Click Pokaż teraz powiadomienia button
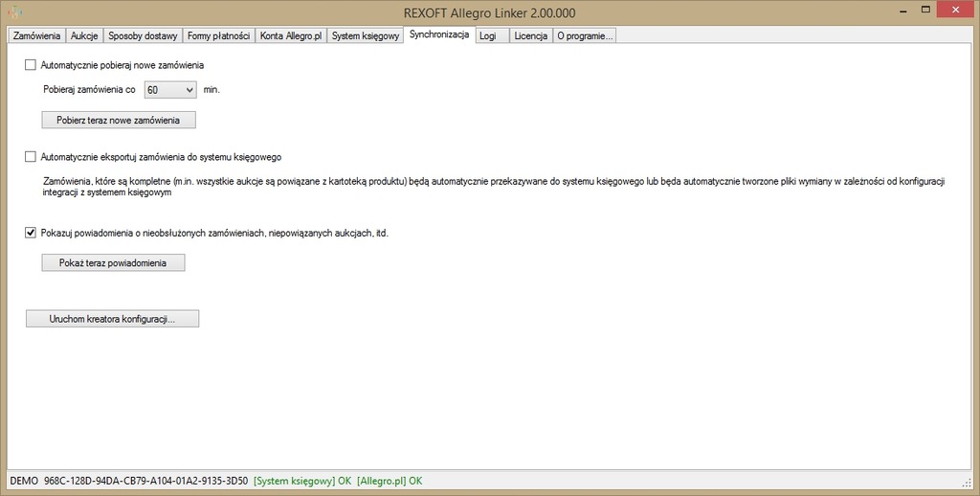Screen dimensions: 980x496 click(x=113, y=262)
